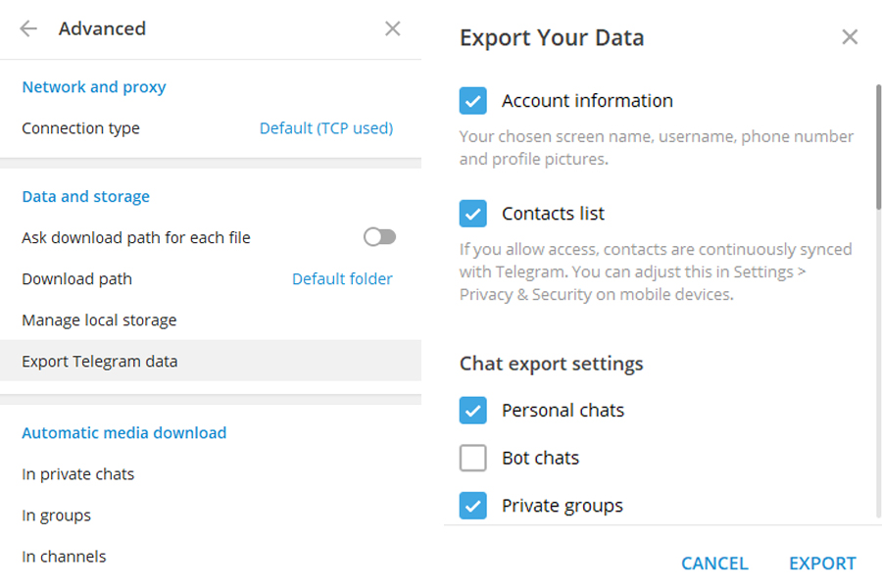Uncheck the Personal chats checkbox
Viewport: 882px width, 588px height.
473,411
